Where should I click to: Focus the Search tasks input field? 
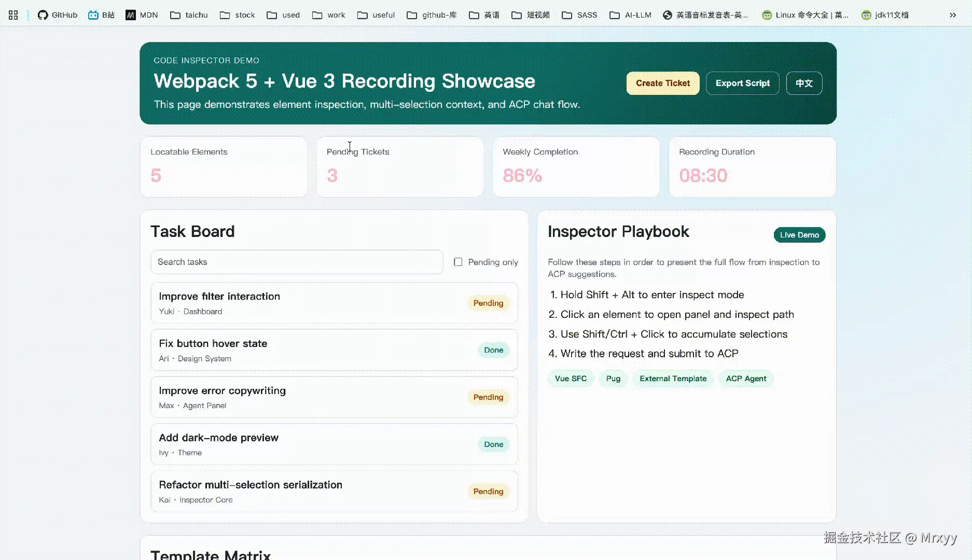297,262
